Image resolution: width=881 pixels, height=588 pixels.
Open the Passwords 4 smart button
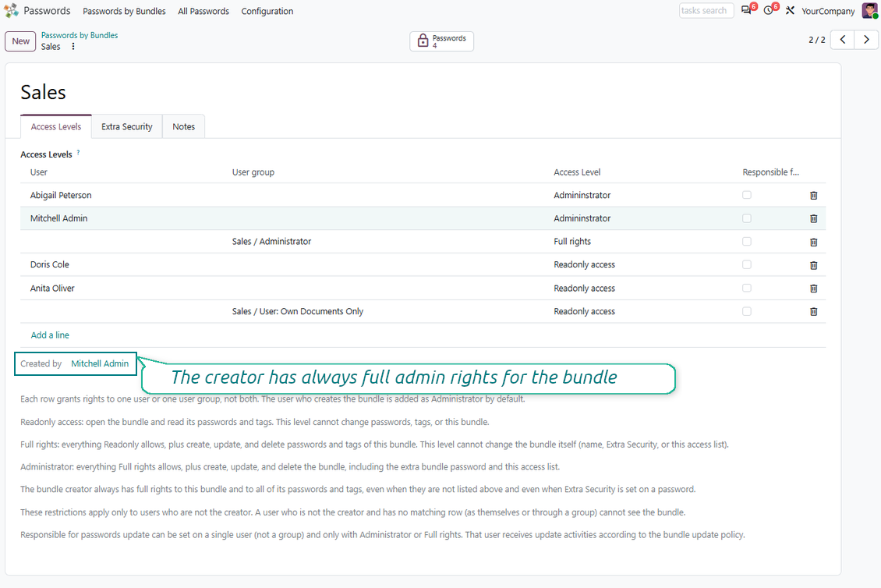click(441, 41)
